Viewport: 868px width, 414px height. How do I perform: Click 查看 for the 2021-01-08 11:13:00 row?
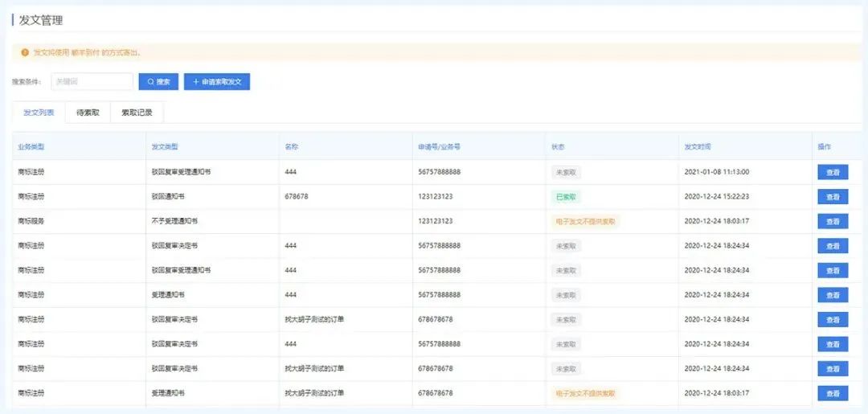(x=833, y=172)
